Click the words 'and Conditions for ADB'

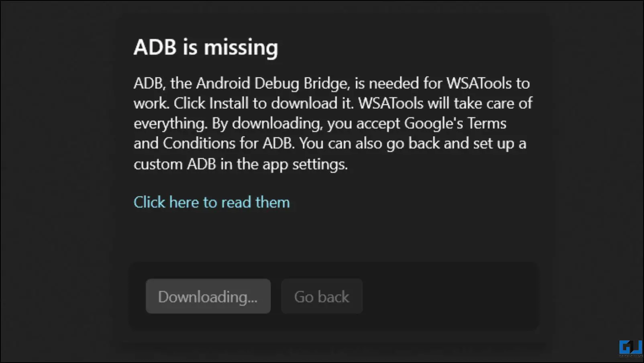click(213, 143)
